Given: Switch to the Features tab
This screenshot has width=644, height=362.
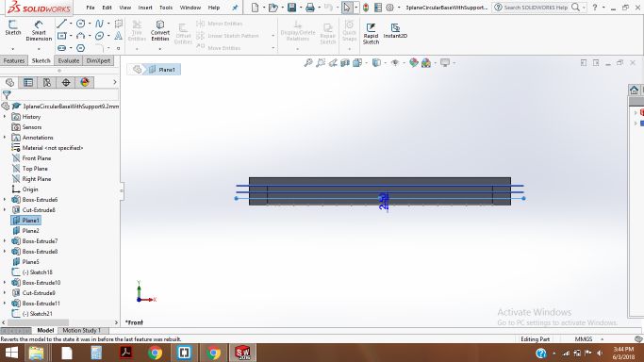Looking at the screenshot, I should 14,60.
